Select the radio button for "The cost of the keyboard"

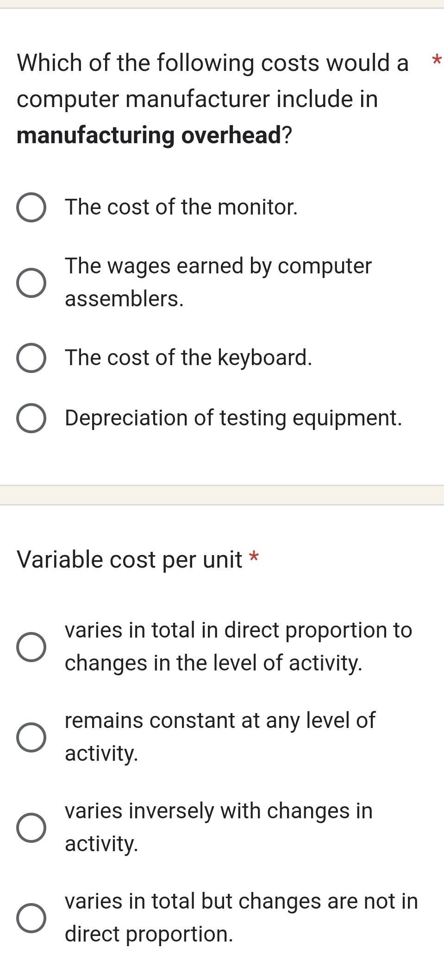click(x=31, y=358)
